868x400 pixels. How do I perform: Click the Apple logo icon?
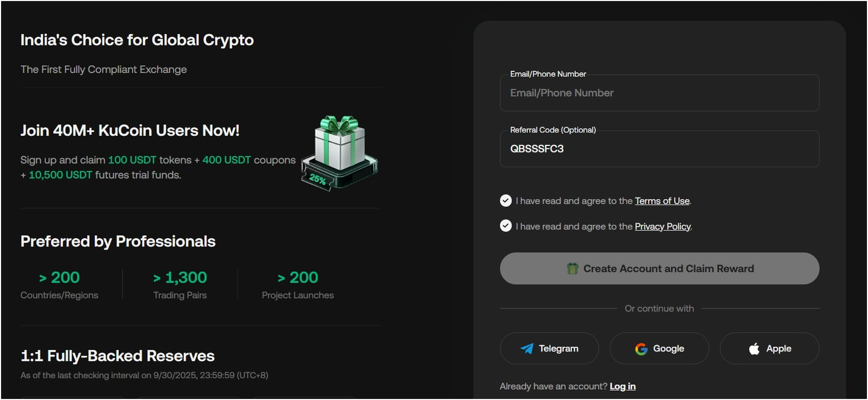coord(754,348)
